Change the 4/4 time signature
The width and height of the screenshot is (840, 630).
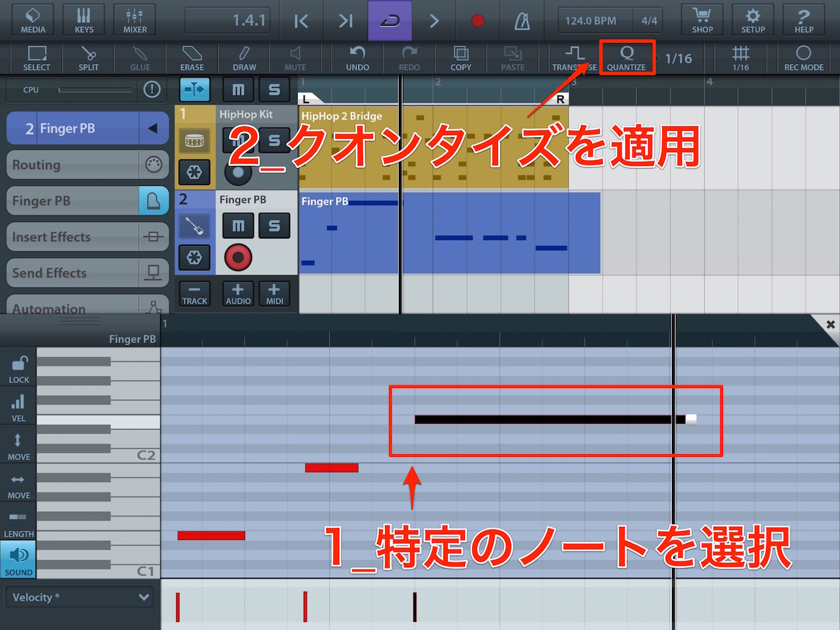pos(650,20)
